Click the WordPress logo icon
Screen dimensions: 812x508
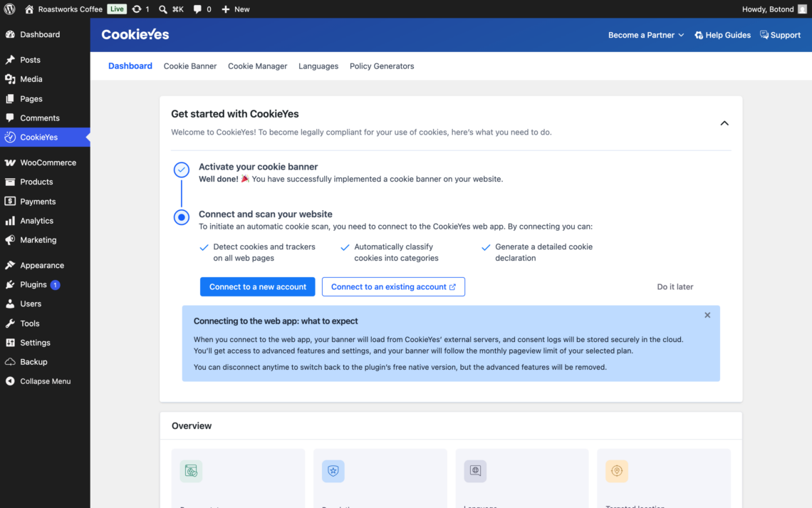(x=9, y=9)
